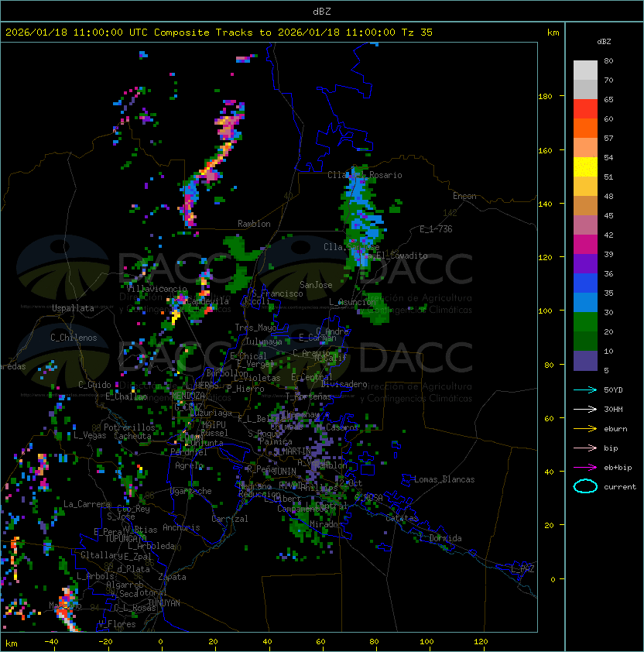Click the white 30HM arrow in the legend

(x=585, y=410)
